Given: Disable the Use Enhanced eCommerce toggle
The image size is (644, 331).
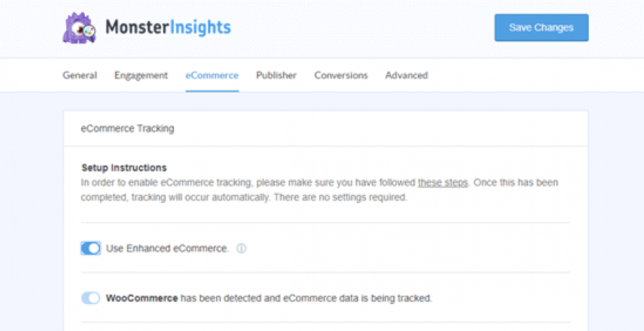Looking at the screenshot, I should (x=91, y=248).
